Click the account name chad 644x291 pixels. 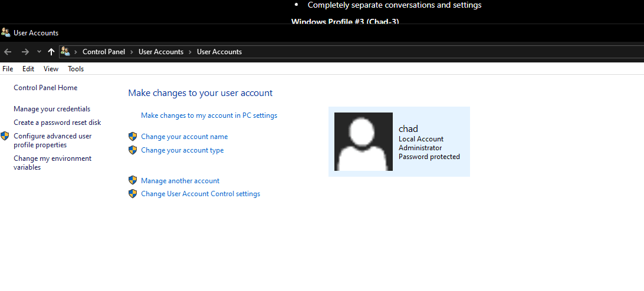click(408, 129)
